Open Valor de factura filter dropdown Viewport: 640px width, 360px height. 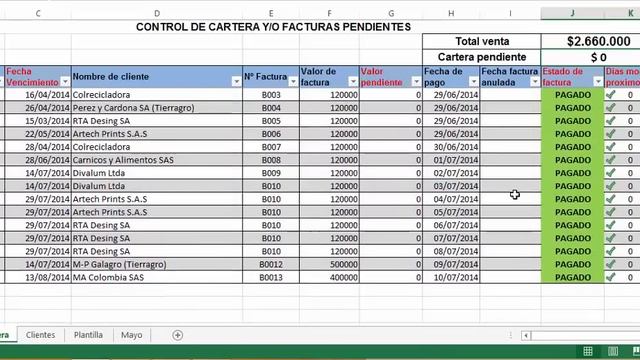tap(353, 82)
